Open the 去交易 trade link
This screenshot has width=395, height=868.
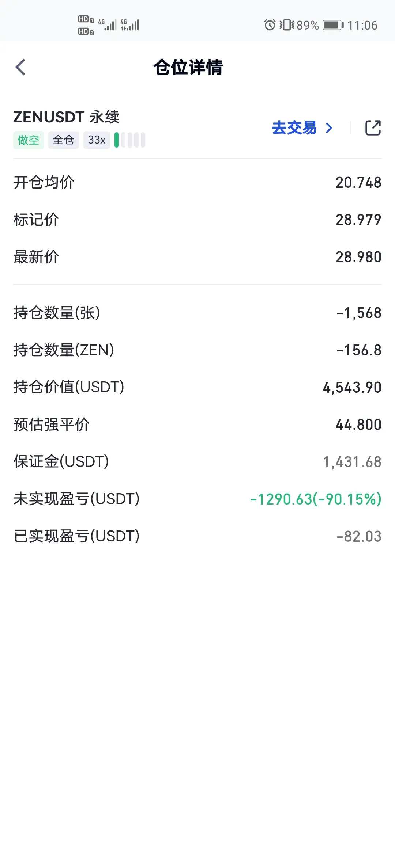coord(294,128)
